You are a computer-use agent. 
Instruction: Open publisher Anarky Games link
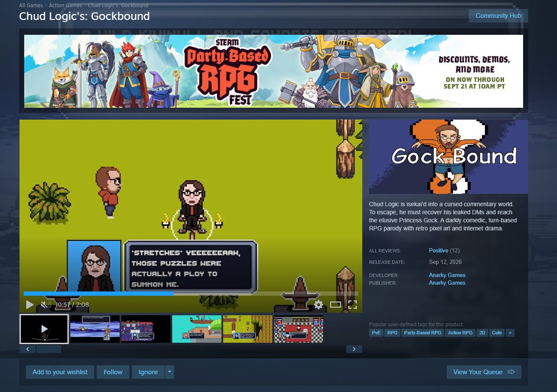tap(447, 283)
